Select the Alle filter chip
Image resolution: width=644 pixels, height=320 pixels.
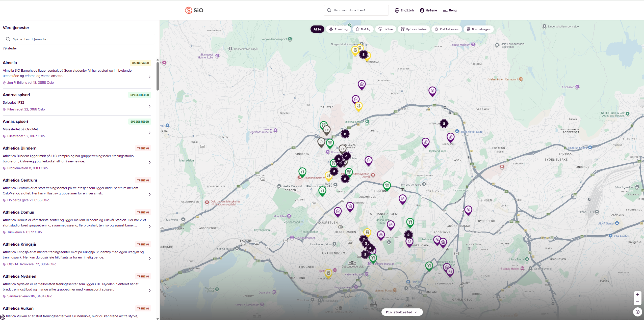coord(317,29)
